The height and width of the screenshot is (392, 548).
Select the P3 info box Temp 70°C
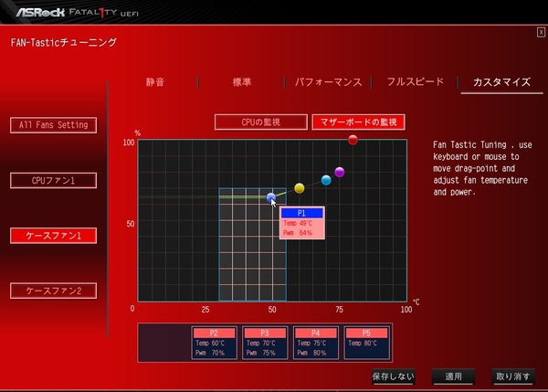265,343
